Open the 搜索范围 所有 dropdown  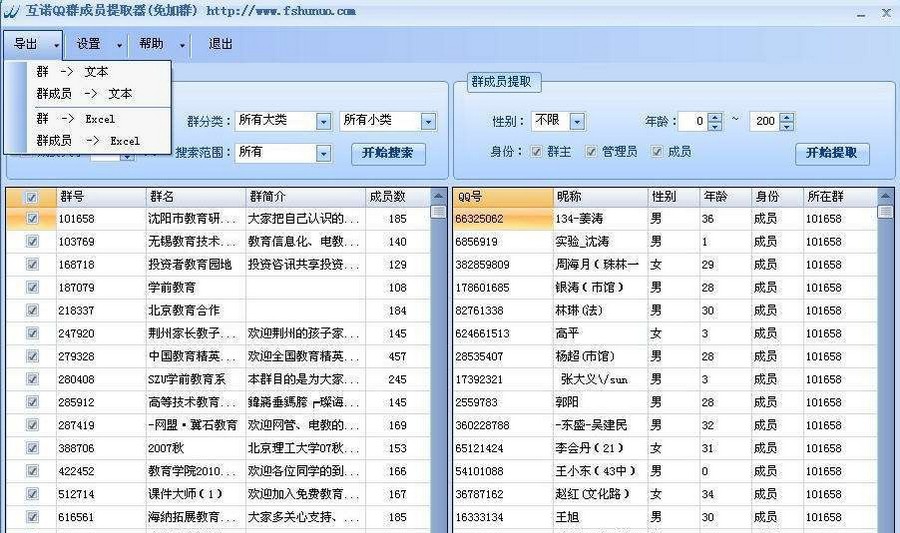coord(324,153)
